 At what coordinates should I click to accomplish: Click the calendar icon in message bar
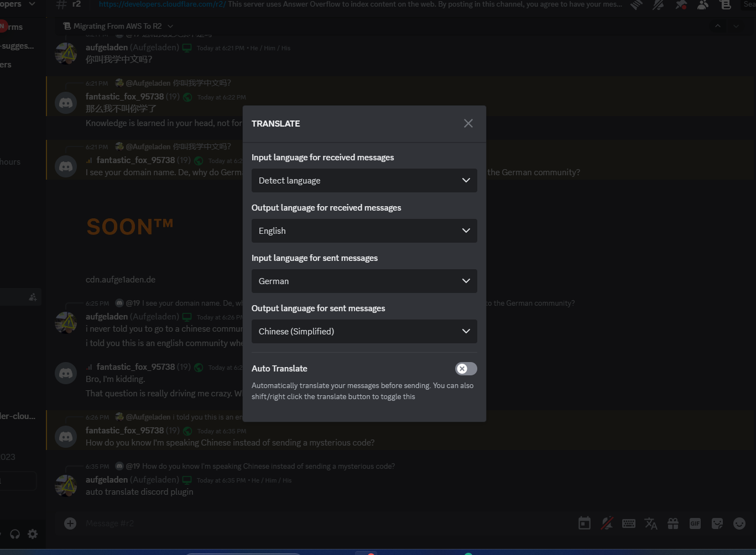(x=585, y=523)
